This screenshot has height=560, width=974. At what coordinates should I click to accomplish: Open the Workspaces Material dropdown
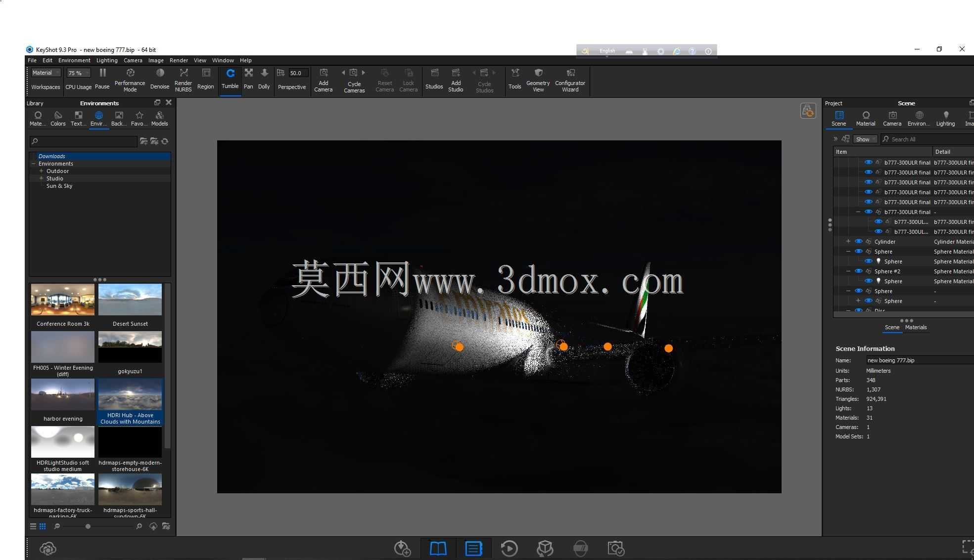[46, 73]
